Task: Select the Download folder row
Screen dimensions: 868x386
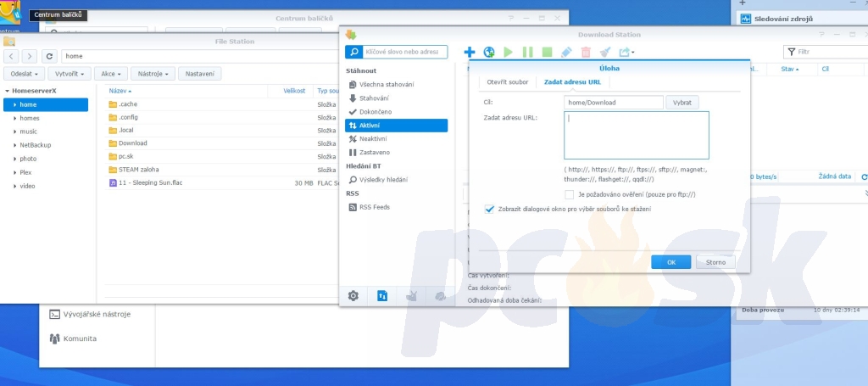Action: click(x=221, y=143)
